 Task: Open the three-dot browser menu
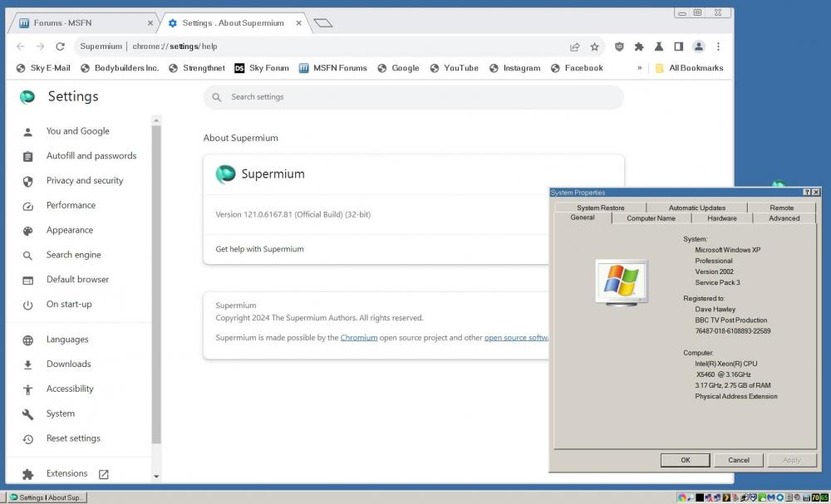[718, 46]
